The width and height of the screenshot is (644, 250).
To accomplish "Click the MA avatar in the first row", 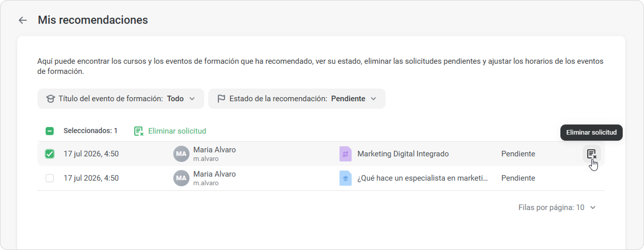I will point(181,154).
